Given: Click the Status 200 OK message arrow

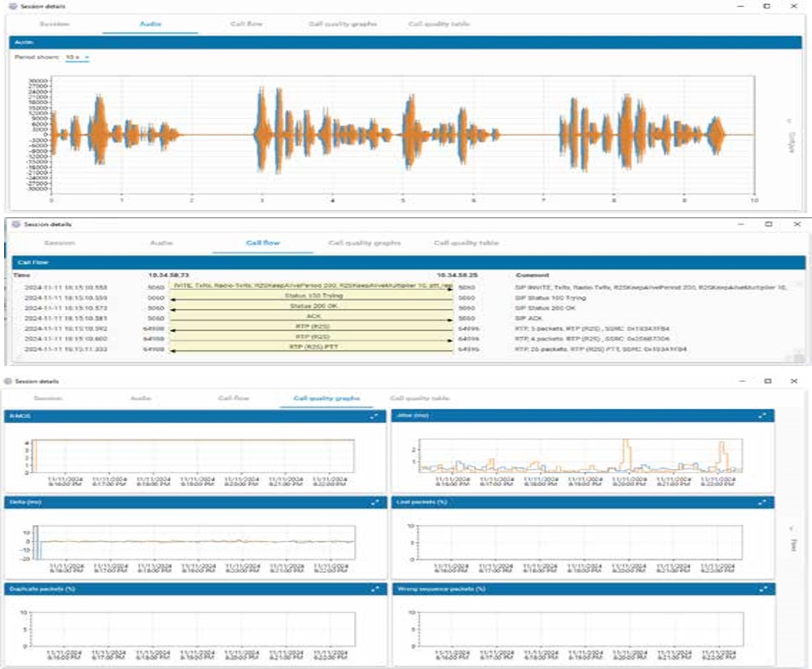Looking at the screenshot, I should click(x=311, y=308).
